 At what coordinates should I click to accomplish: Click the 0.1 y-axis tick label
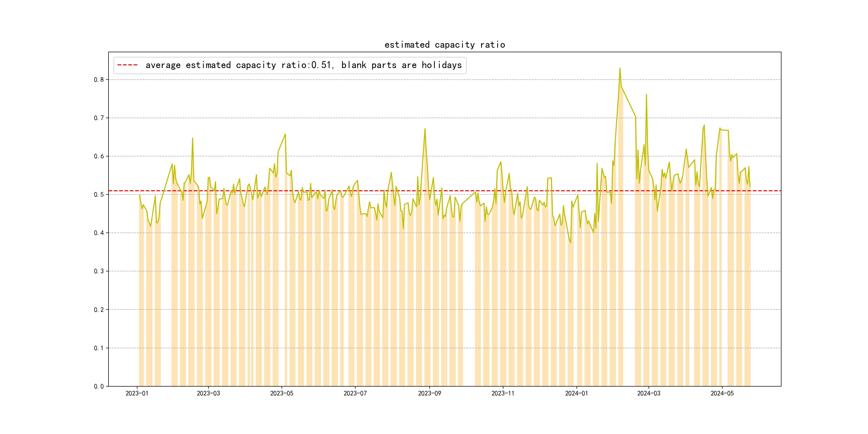tap(99, 348)
